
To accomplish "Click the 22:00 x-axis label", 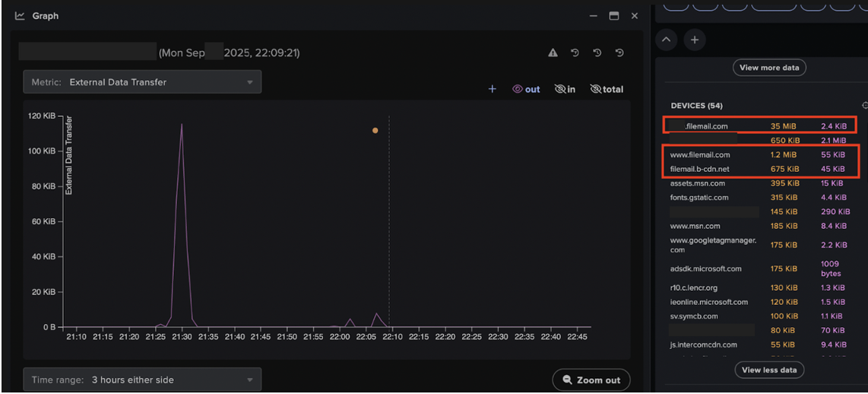I will tap(340, 336).
